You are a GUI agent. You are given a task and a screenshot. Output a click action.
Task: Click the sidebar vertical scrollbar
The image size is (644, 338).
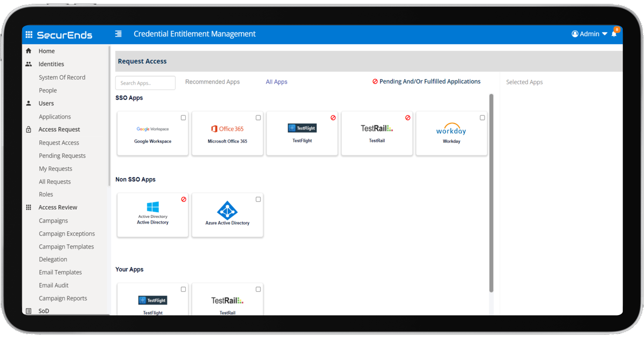coord(109,116)
